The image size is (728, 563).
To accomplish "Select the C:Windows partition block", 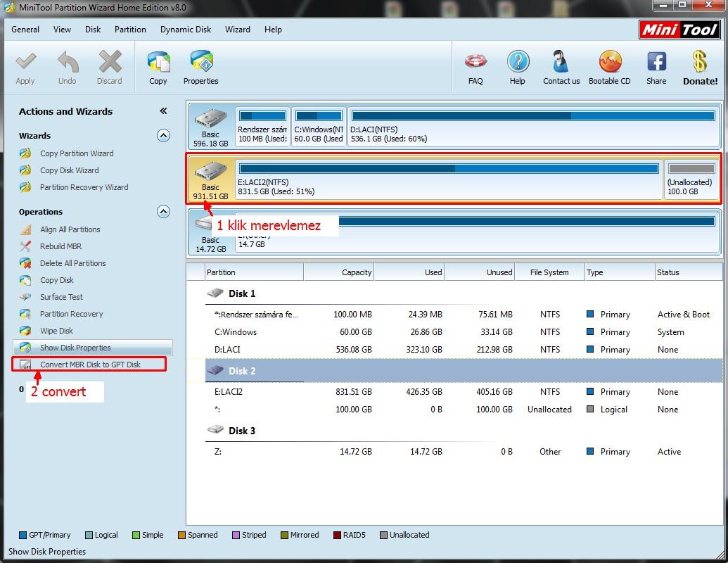I will click(319, 127).
